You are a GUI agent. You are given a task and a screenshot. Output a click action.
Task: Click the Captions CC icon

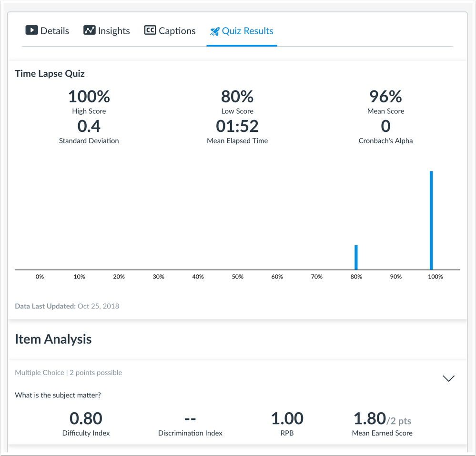[x=150, y=30]
